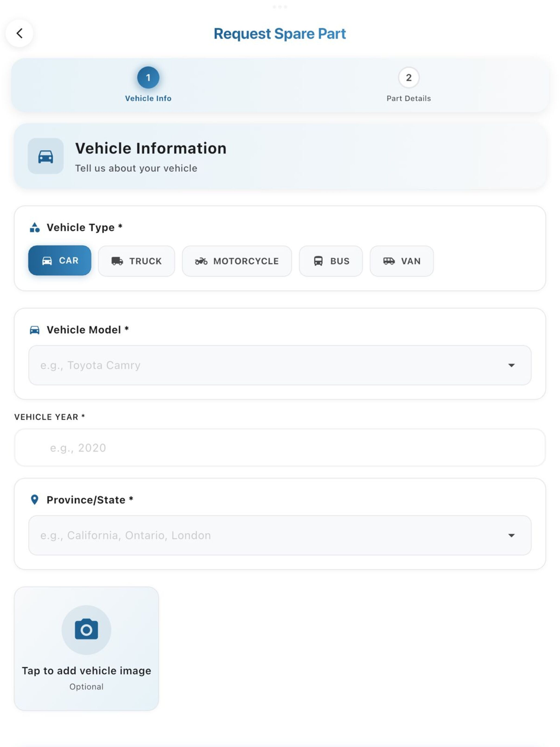Click the 'Vehicle Info' step label
This screenshot has height=747, width=560.
[x=148, y=98]
